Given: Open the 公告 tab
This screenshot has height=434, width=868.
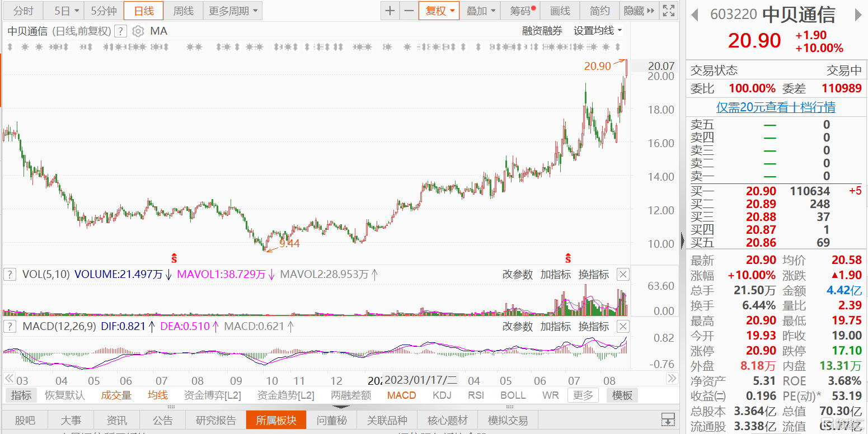Looking at the screenshot, I should [163, 420].
